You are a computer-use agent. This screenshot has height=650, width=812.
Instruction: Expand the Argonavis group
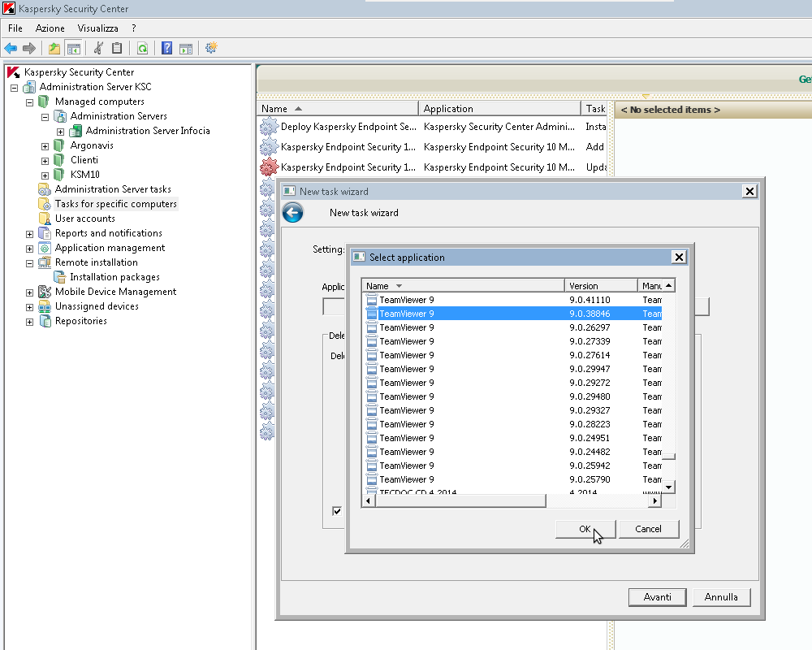point(45,146)
